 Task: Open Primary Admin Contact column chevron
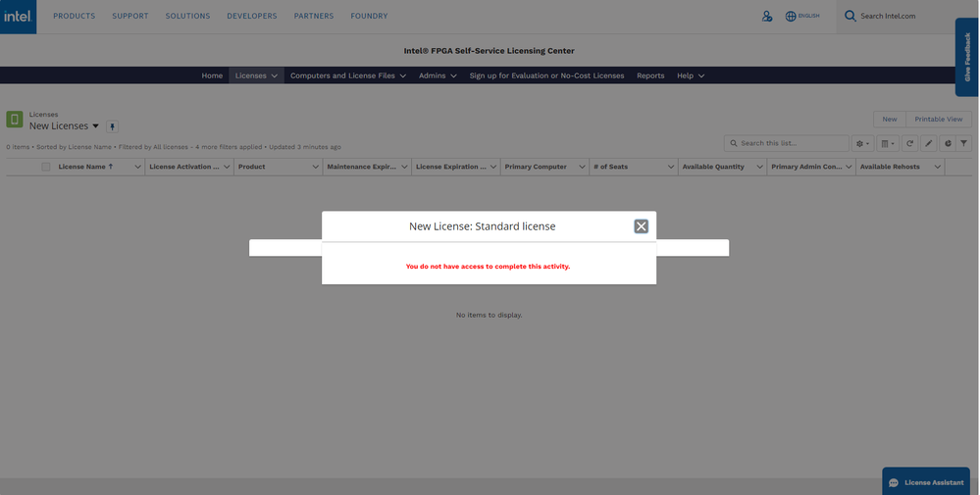(849, 167)
